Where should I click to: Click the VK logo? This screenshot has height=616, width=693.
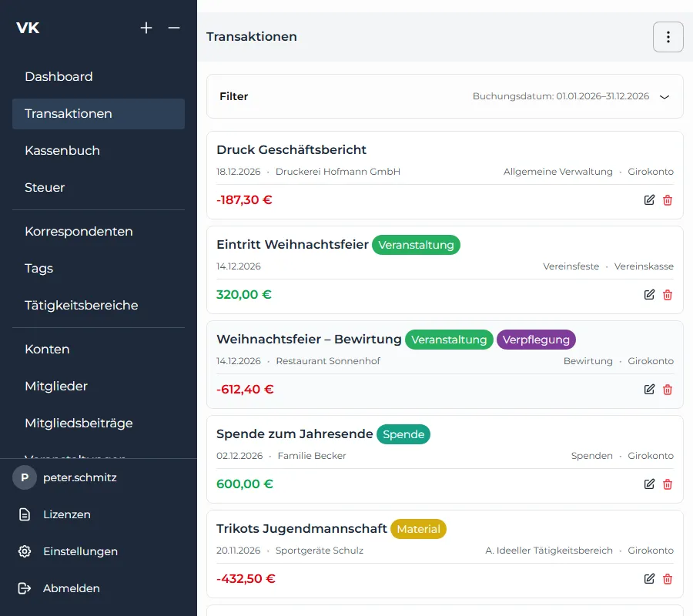click(x=28, y=28)
